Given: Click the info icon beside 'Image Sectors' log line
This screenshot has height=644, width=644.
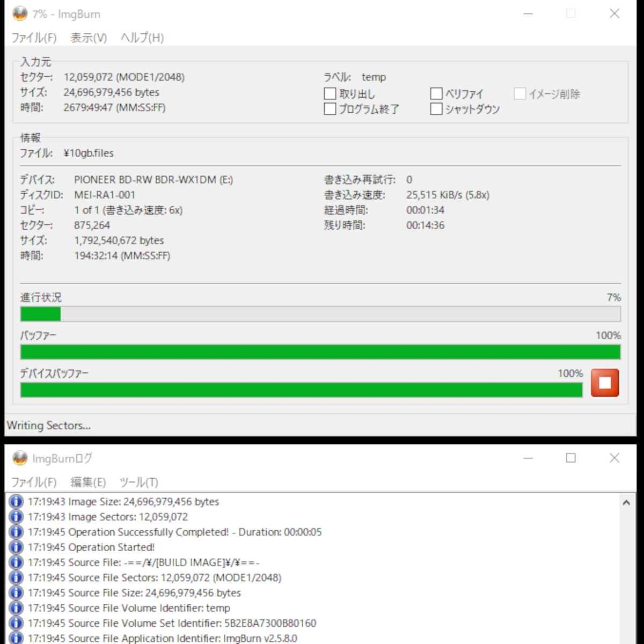Looking at the screenshot, I should pyautogui.click(x=15, y=517).
